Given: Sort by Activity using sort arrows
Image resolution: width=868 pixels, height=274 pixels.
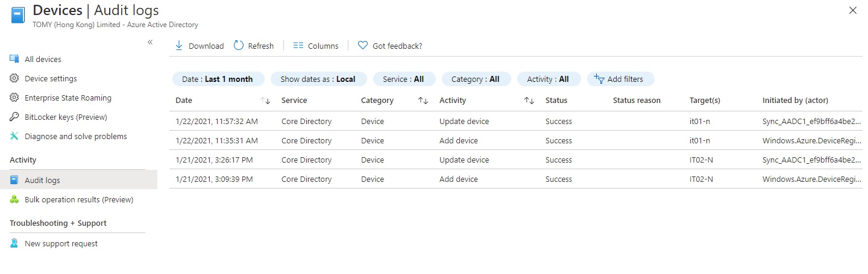Looking at the screenshot, I should (x=529, y=101).
